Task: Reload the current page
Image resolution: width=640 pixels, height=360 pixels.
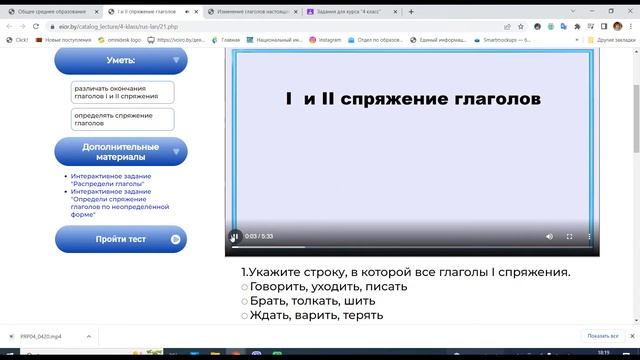Action: click(36, 27)
